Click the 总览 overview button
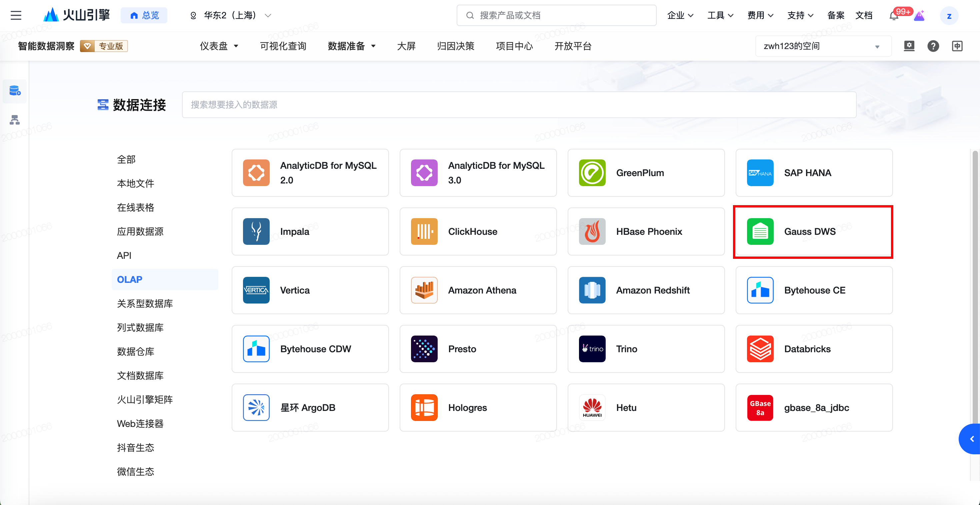This screenshot has width=980, height=505. pyautogui.click(x=144, y=15)
